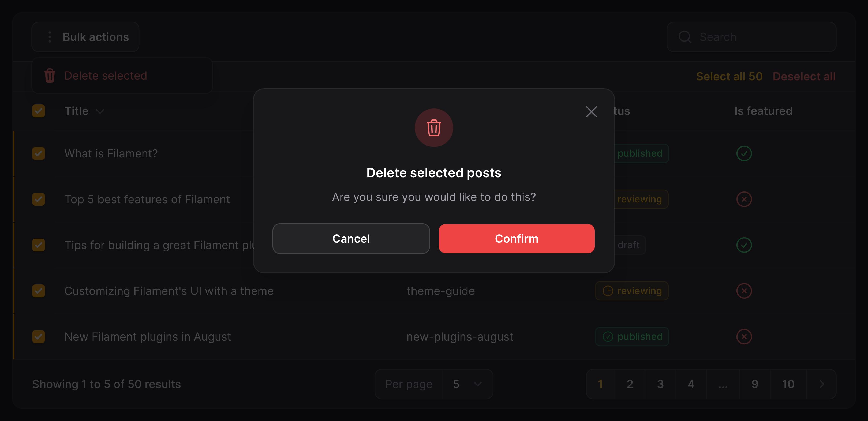The image size is (868, 421).
Task: Click the not-featured X for New Filament plugins
Action: 744,337
